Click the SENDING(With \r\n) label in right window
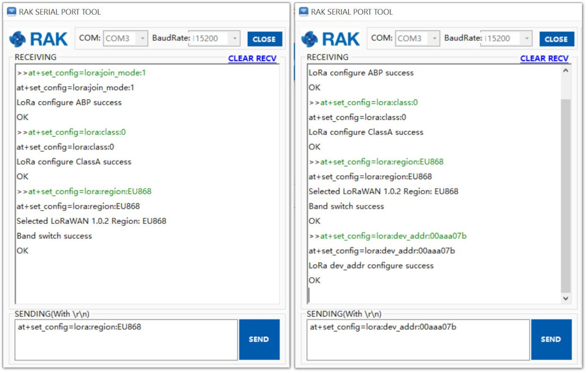588x373 pixels. (x=344, y=314)
